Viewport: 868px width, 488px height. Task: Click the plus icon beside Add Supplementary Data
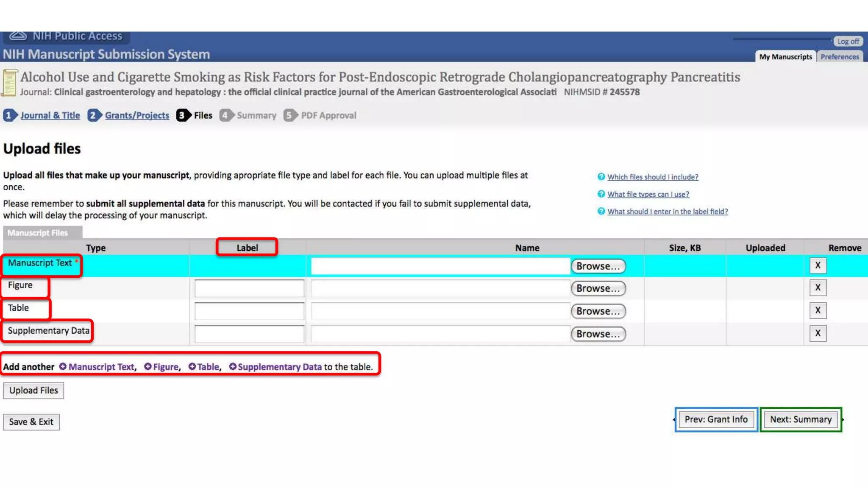pyautogui.click(x=233, y=366)
